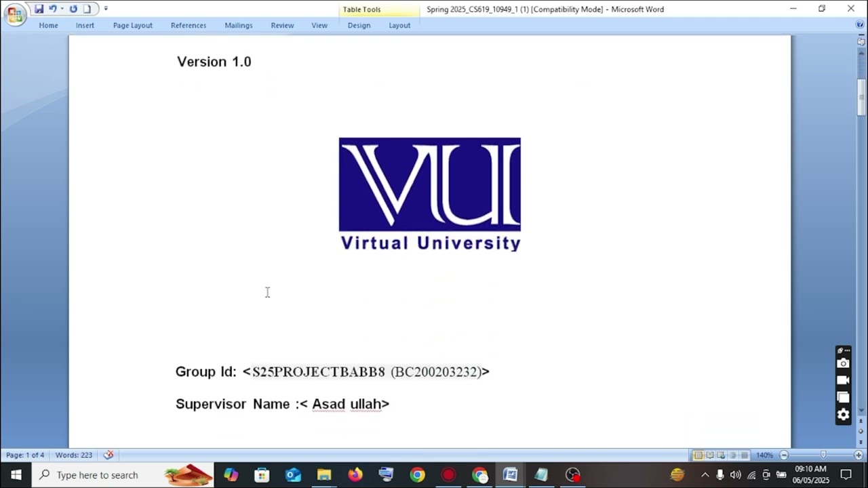Switch to Full Screen Reading view
Screen dimensions: 868x488
coord(709,455)
